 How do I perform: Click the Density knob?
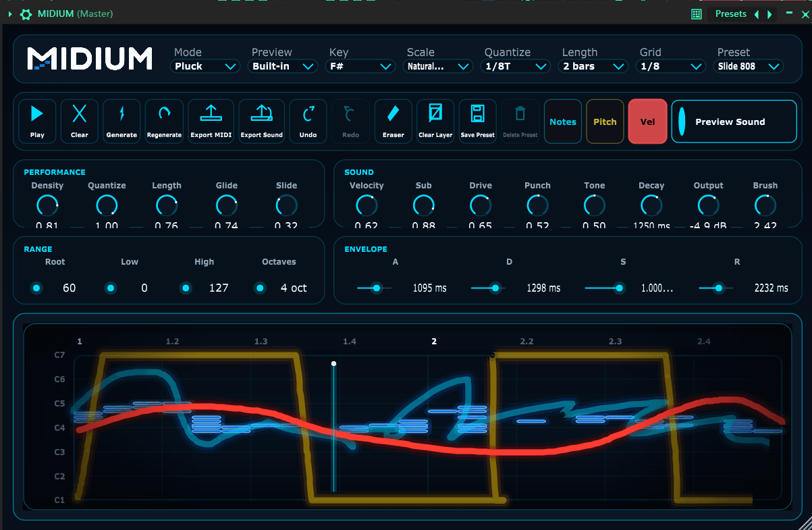(x=47, y=205)
